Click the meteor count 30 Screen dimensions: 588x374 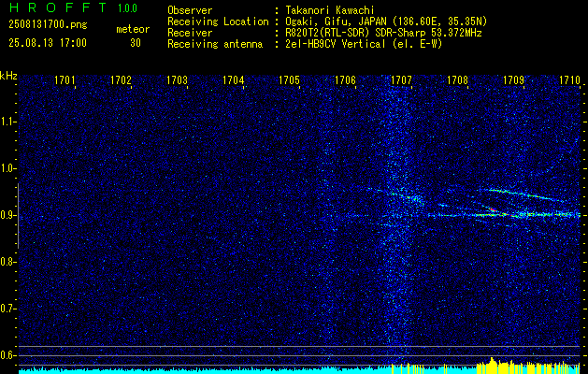point(136,43)
